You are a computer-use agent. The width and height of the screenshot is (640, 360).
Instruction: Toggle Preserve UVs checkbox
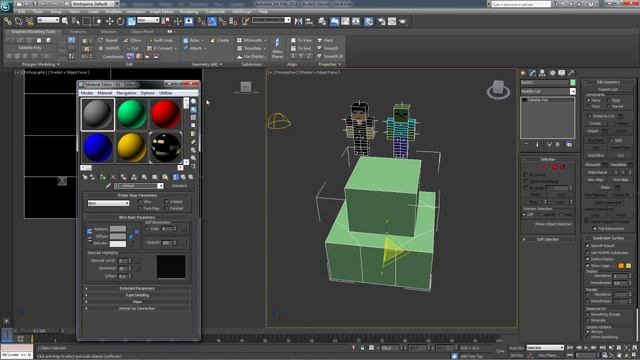click(589, 116)
